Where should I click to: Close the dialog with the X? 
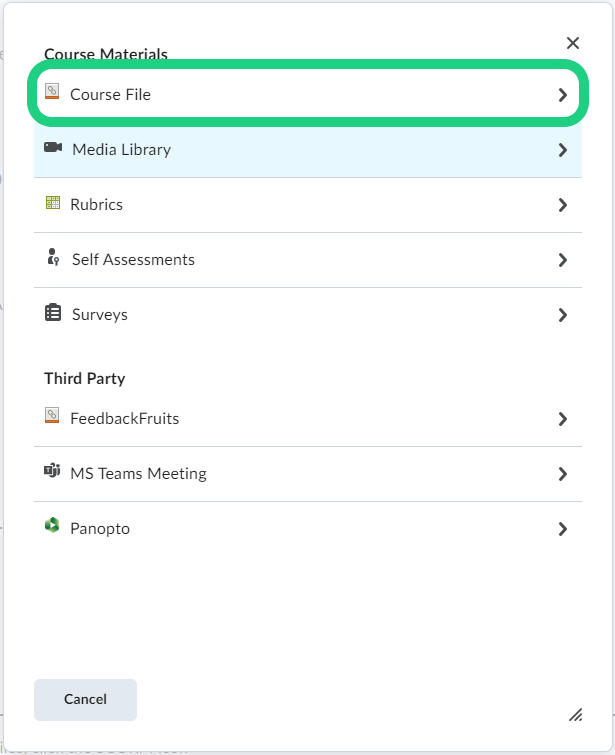tap(573, 43)
